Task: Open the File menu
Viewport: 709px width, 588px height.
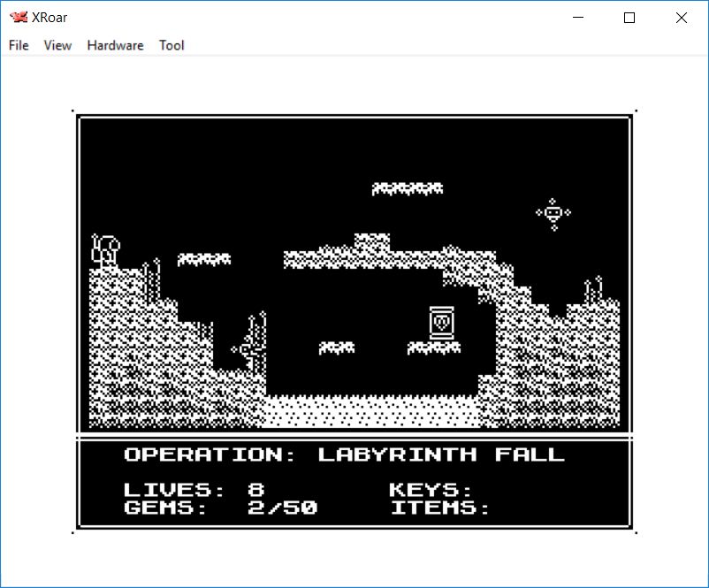Action: pos(19,45)
